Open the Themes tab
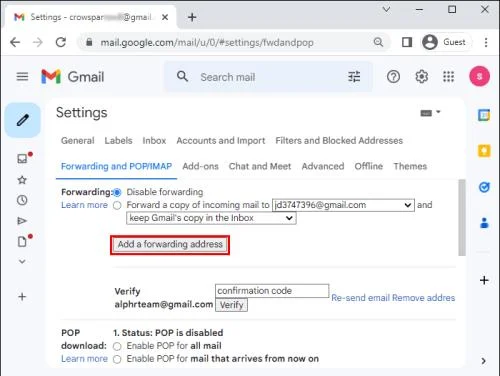This screenshot has width=500, height=376. point(410,166)
